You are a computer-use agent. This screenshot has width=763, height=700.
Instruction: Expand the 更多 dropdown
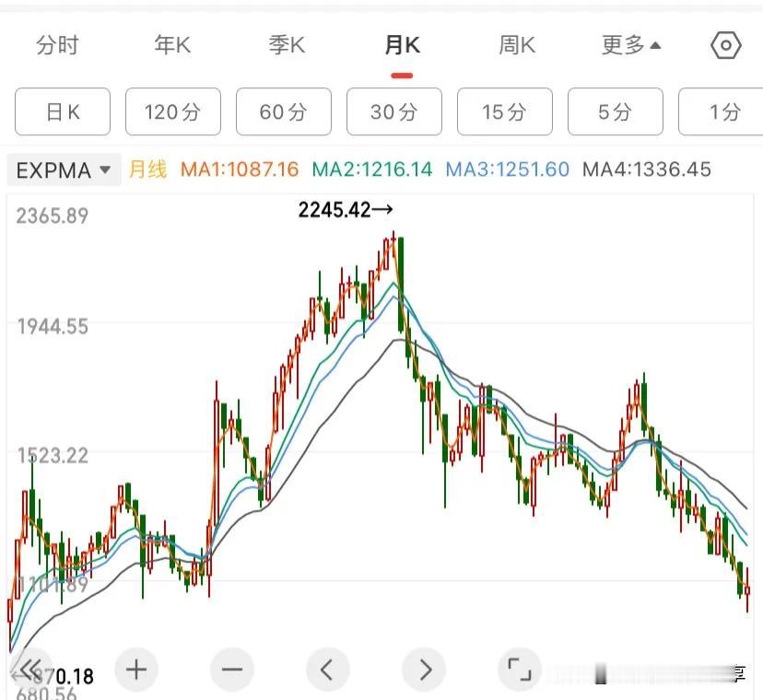pos(630,45)
